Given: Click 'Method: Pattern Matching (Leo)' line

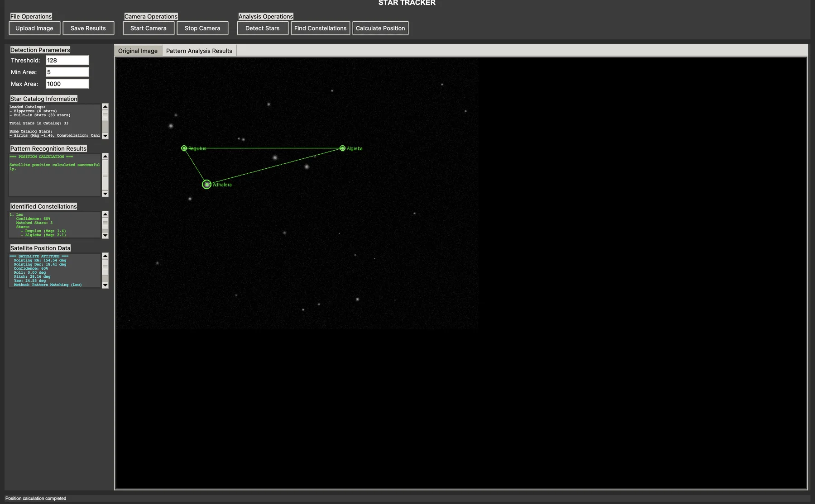Looking at the screenshot, I should (48, 285).
